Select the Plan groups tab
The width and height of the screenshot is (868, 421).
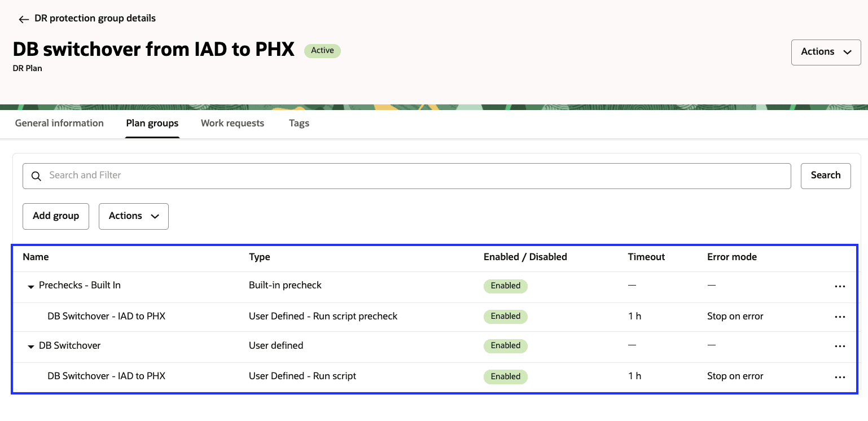click(x=152, y=123)
